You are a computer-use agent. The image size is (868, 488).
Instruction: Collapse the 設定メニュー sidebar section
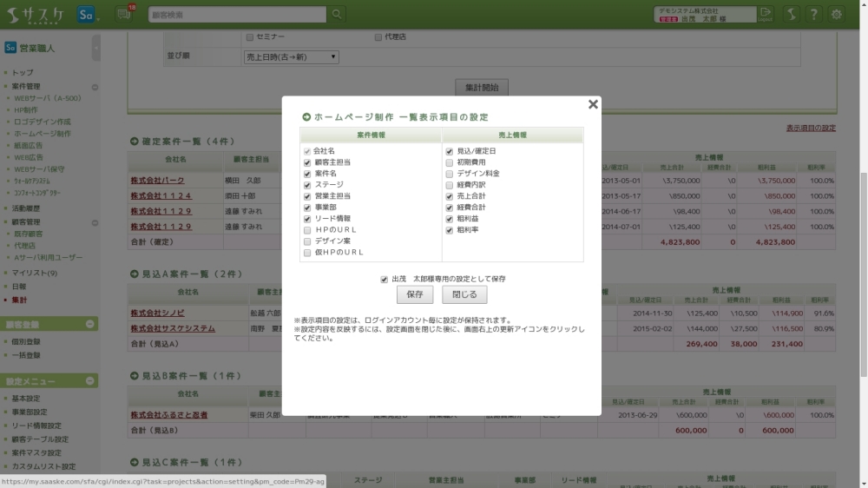(x=90, y=381)
